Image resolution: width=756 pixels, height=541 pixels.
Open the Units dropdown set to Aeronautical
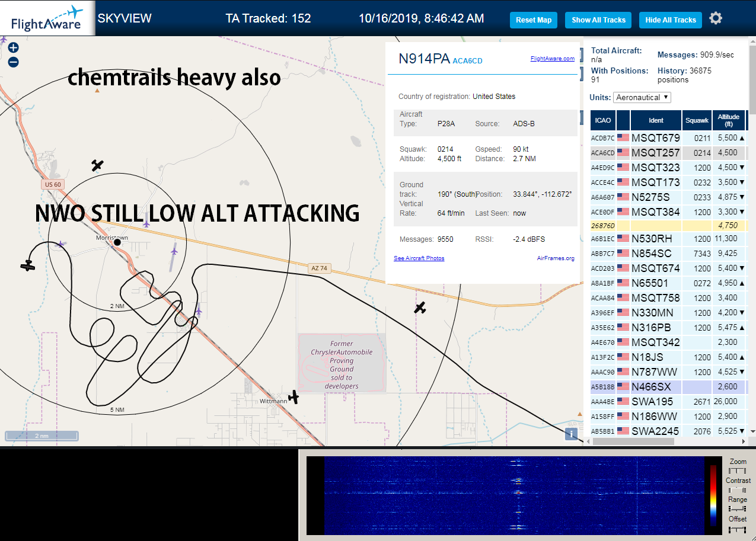coord(642,97)
